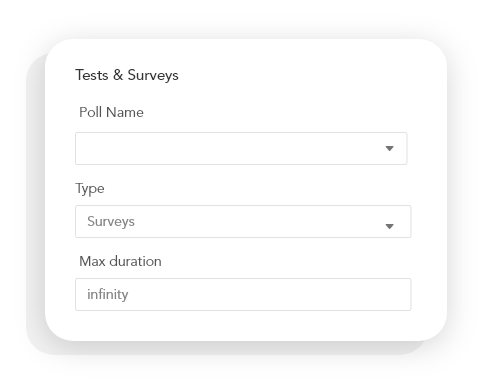Focus the Max duration input field
The width and height of the screenshot is (492, 392).
coord(243,294)
